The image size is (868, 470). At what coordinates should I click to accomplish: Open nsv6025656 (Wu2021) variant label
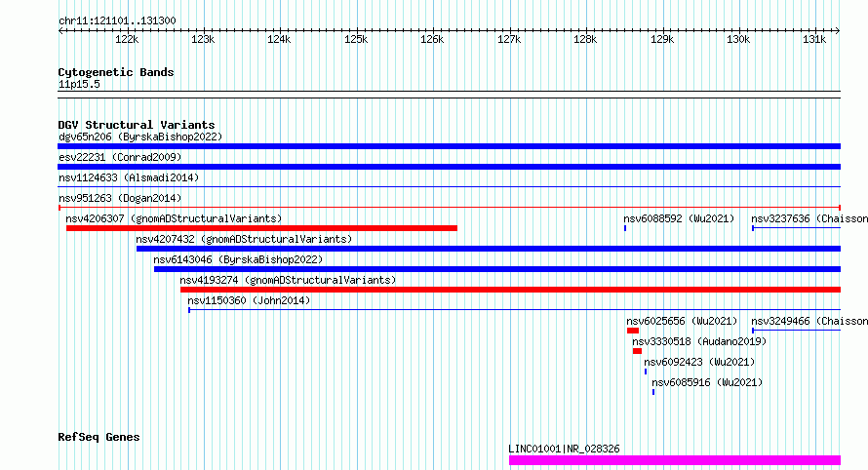coord(682,321)
